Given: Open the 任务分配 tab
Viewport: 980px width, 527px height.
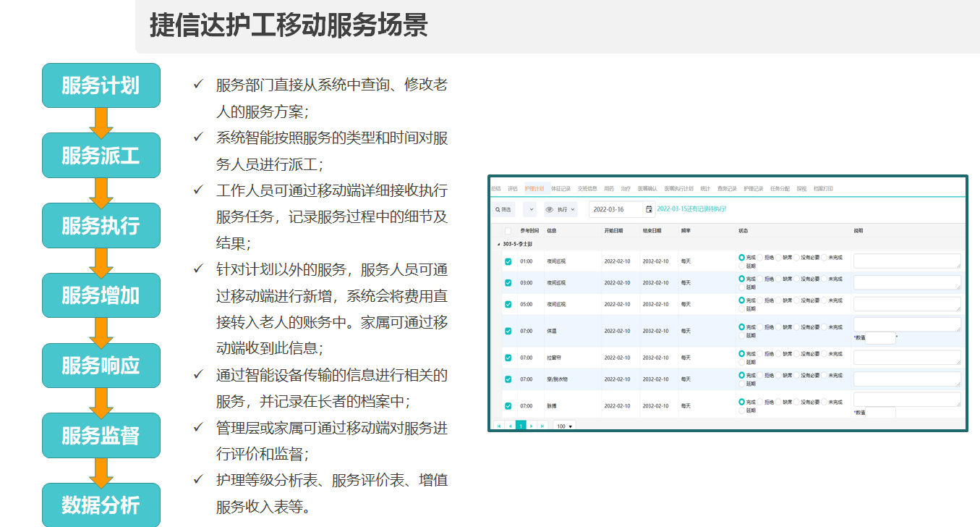Looking at the screenshot, I should click(780, 189).
